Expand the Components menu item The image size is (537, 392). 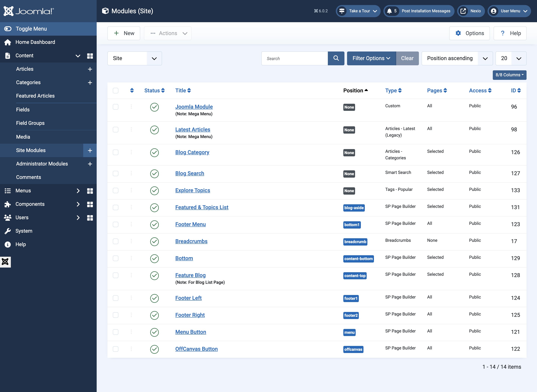tap(30, 204)
